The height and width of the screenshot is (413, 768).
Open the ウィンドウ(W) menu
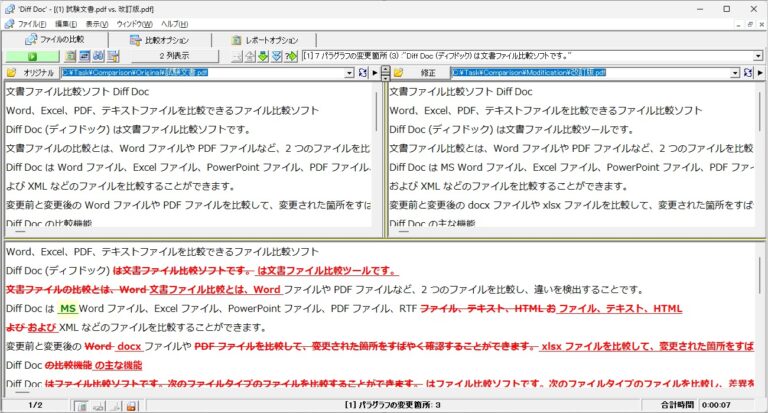(134, 24)
